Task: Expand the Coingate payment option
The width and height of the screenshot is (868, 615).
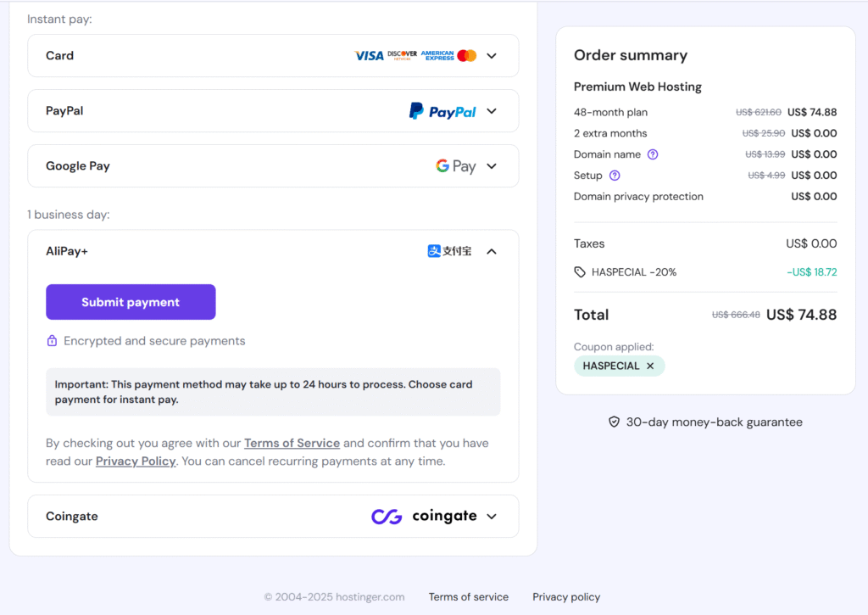Action: pos(492,517)
